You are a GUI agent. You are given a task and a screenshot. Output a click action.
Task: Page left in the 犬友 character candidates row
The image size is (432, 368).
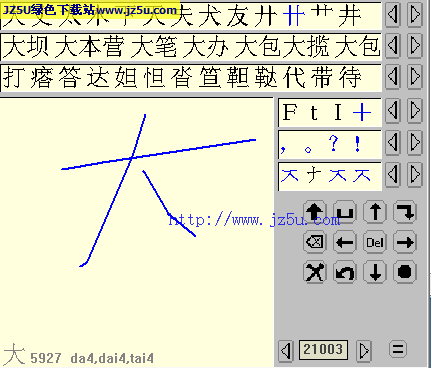[x=393, y=14]
